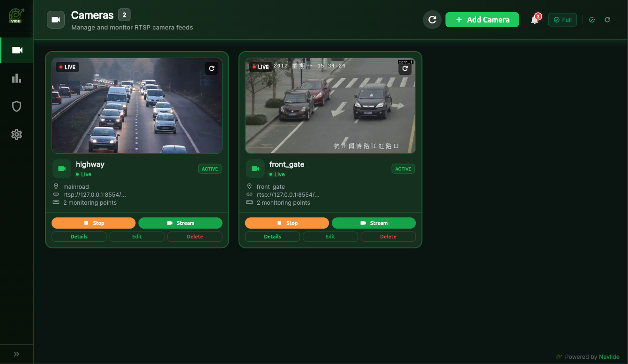
Task: Select the Cameras icon in sidebar
Action: (16, 50)
